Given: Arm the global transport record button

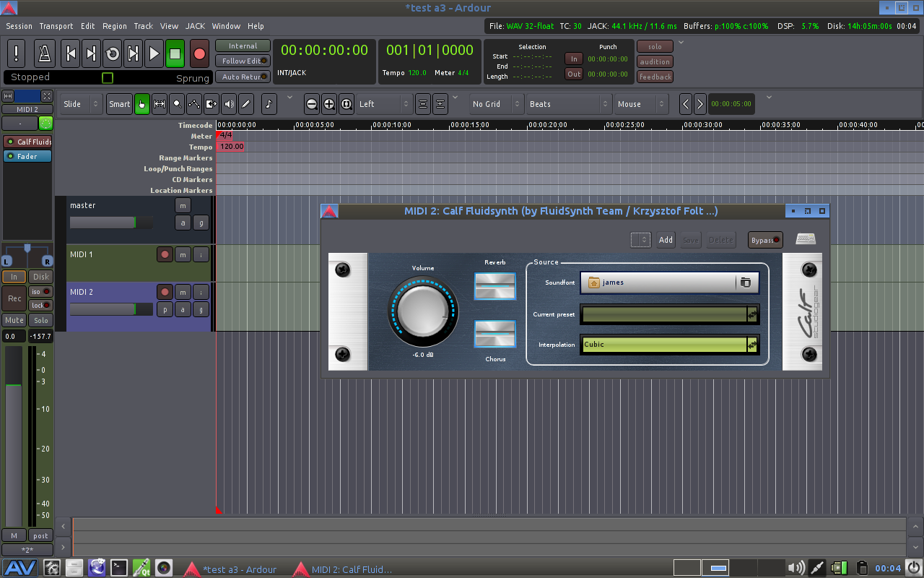Looking at the screenshot, I should coord(200,53).
